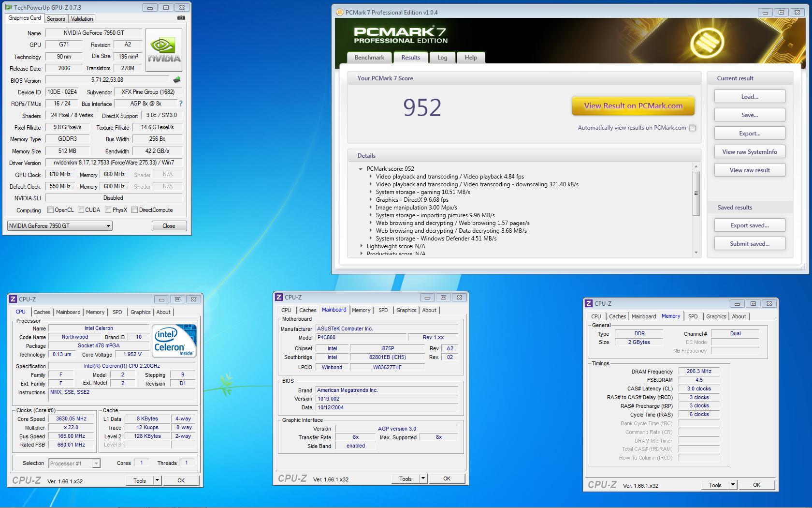The height and width of the screenshot is (508, 812).
Task: Click Export saved... button
Action: tap(750, 225)
